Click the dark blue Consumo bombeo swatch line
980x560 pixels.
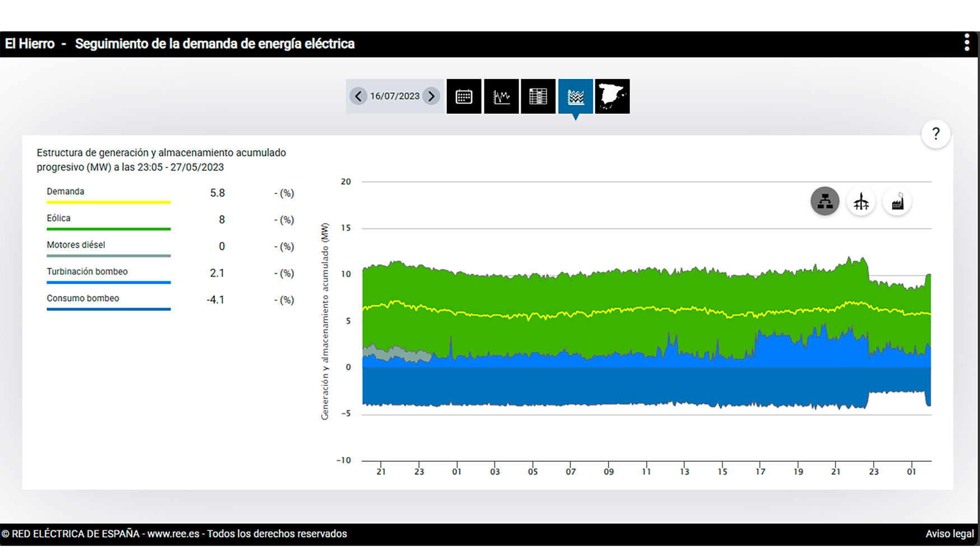coord(109,309)
